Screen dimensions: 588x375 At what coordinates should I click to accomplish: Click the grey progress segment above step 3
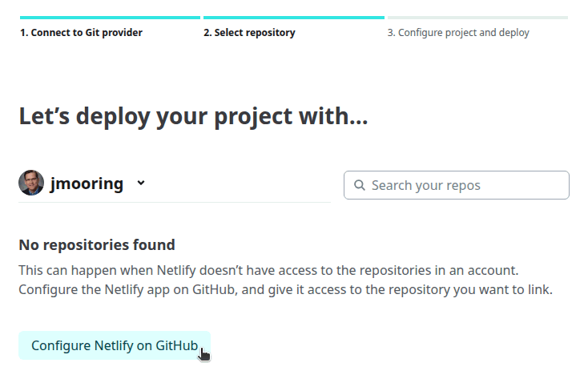tap(477, 17)
